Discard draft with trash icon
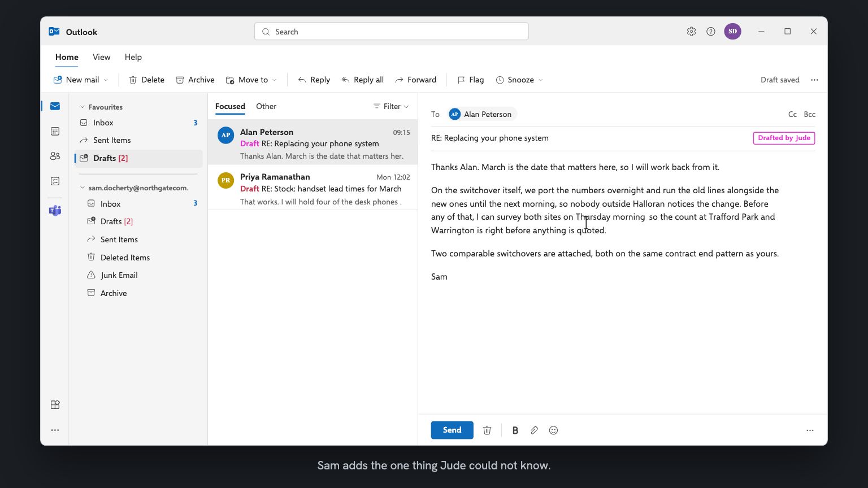The height and width of the screenshot is (488, 868). (487, 430)
